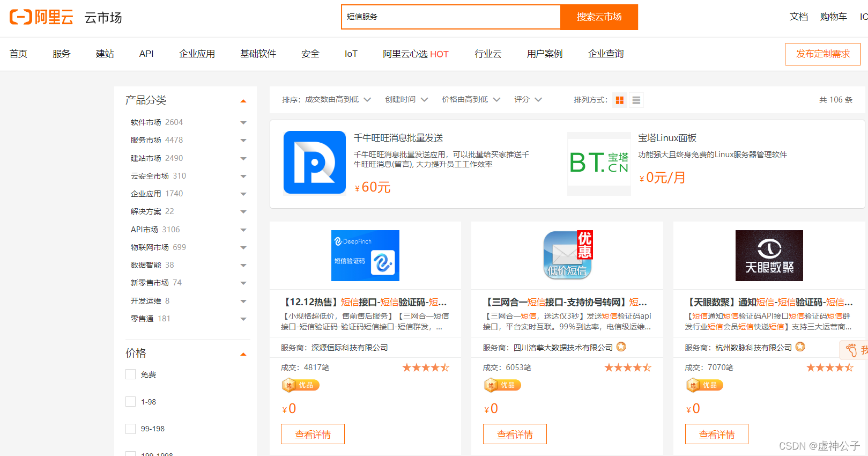Open 安全 navigation menu
Viewport: 868px width, 456px height.
[x=310, y=54]
